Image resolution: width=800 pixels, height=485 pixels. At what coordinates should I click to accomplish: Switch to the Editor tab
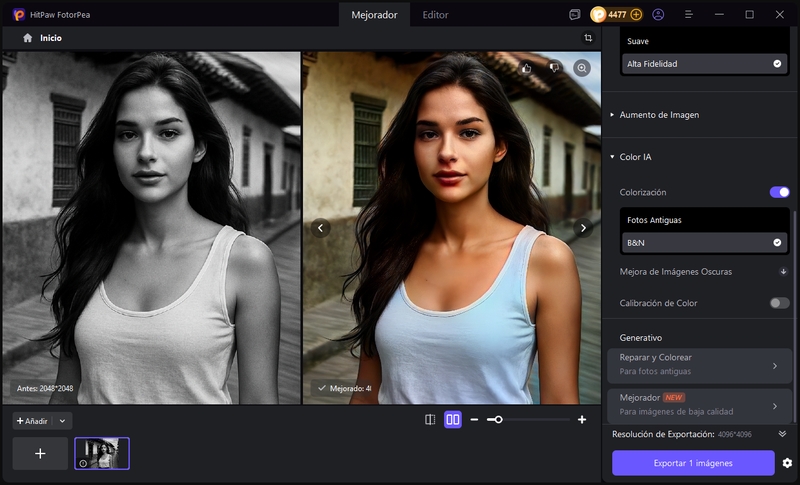[x=435, y=15]
